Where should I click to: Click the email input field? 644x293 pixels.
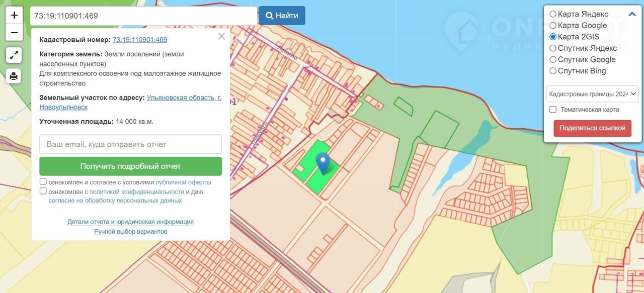click(x=130, y=144)
